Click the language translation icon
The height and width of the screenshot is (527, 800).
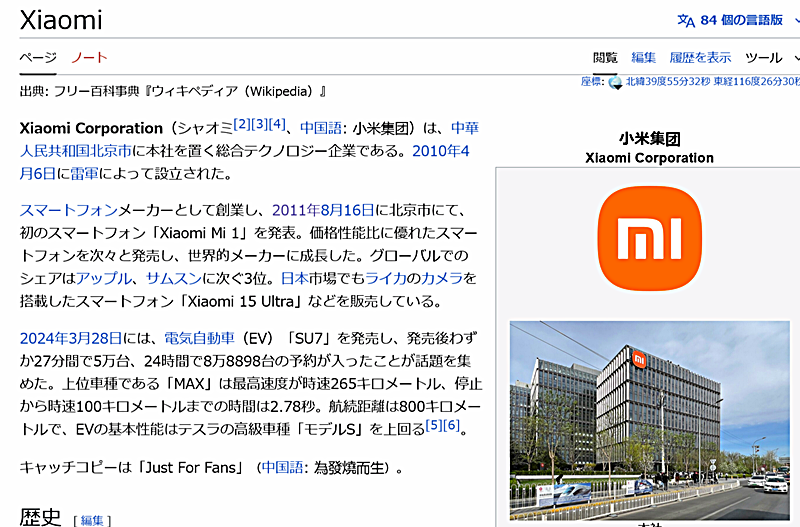coord(686,20)
